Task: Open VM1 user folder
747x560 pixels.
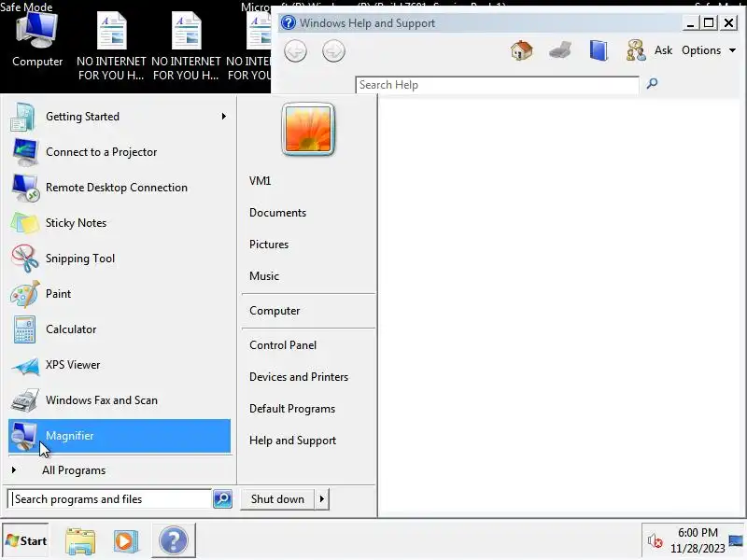Action: 261,181
